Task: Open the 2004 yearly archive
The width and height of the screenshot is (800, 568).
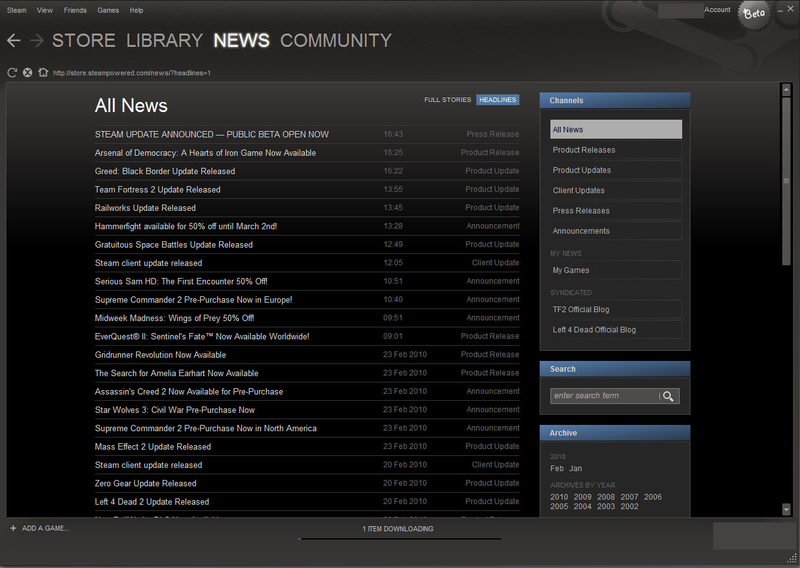Action: coord(582,507)
